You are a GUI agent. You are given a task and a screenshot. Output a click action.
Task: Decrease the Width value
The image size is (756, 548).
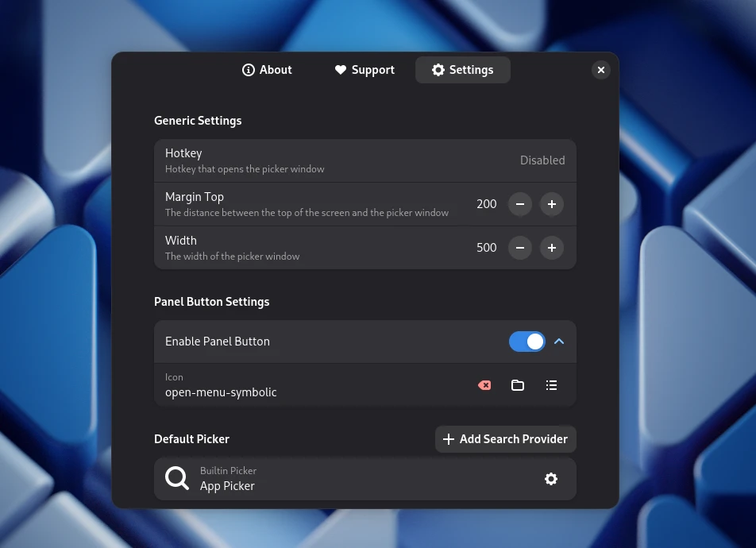click(520, 248)
